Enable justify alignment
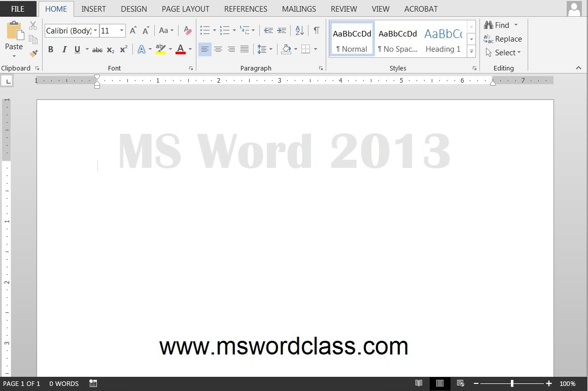The width and height of the screenshot is (588, 391). point(245,49)
